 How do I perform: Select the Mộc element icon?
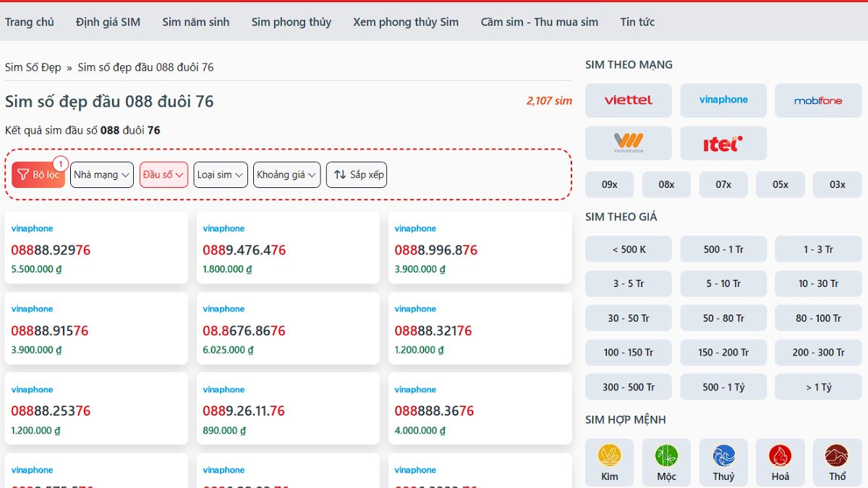tap(666, 455)
